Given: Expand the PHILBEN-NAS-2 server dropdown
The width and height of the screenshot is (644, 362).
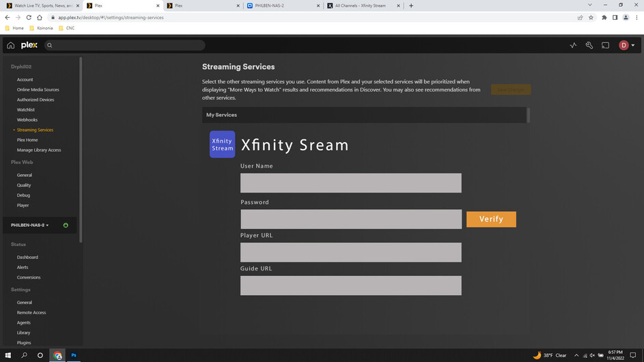Looking at the screenshot, I should coord(29,225).
